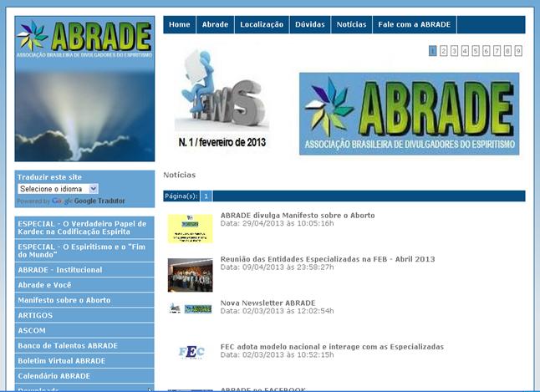Screen dimensions: 540x392
Task: Go to the Localização menu item
Action: point(262,24)
